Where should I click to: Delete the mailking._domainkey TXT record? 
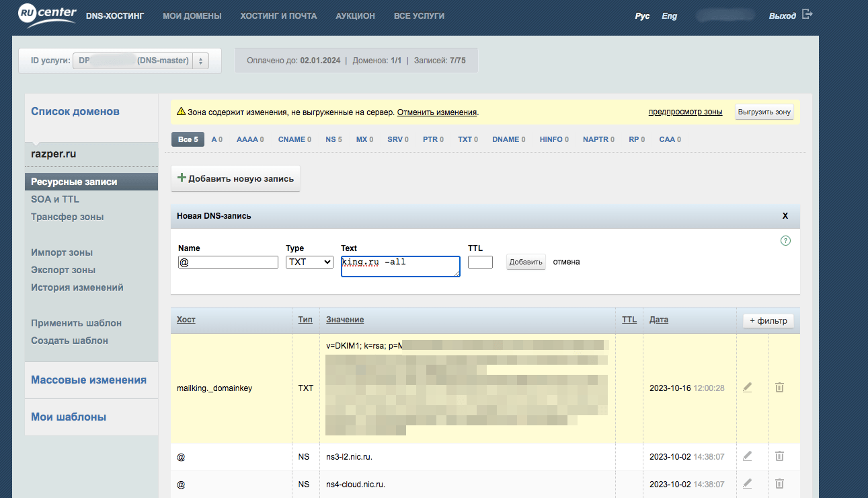point(779,388)
